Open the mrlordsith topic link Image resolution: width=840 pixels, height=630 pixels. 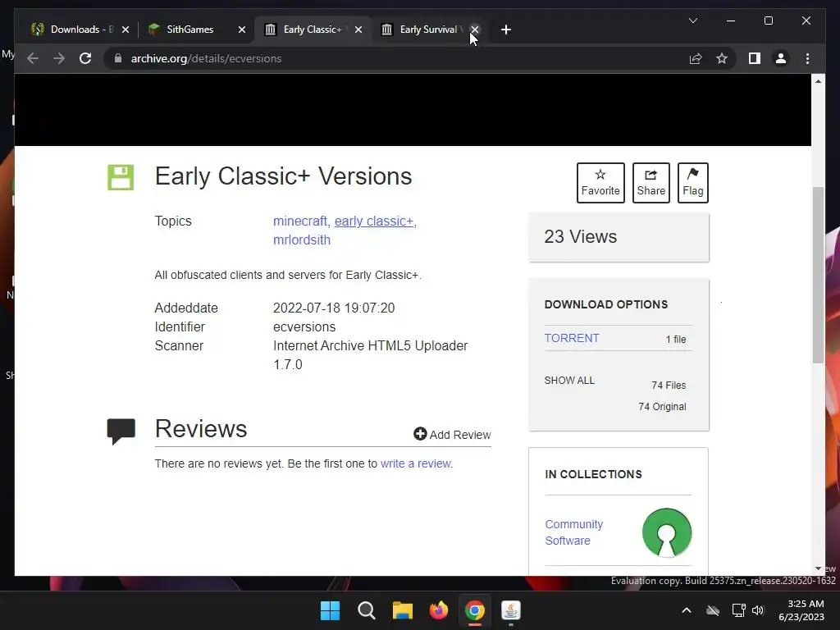[302, 240]
